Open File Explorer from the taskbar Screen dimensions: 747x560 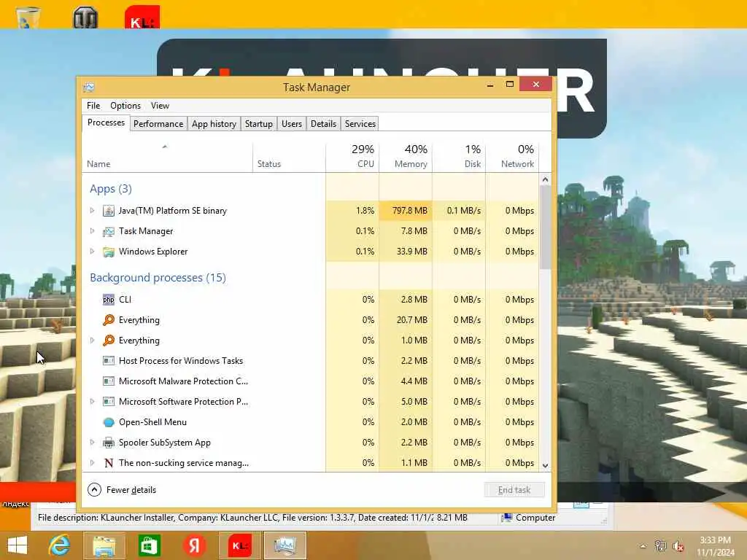[104, 545]
